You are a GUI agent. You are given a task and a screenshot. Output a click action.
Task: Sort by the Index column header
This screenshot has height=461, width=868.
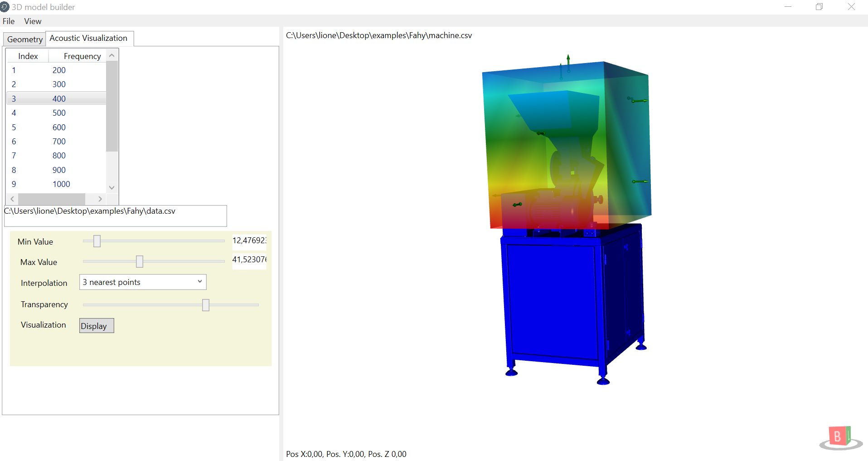(x=28, y=56)
